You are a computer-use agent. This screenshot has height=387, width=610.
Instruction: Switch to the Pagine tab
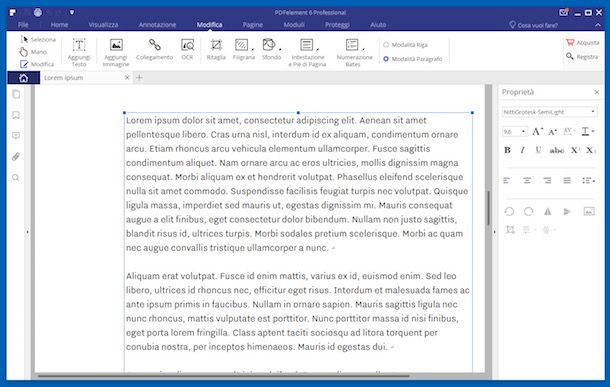pos(252,25)
